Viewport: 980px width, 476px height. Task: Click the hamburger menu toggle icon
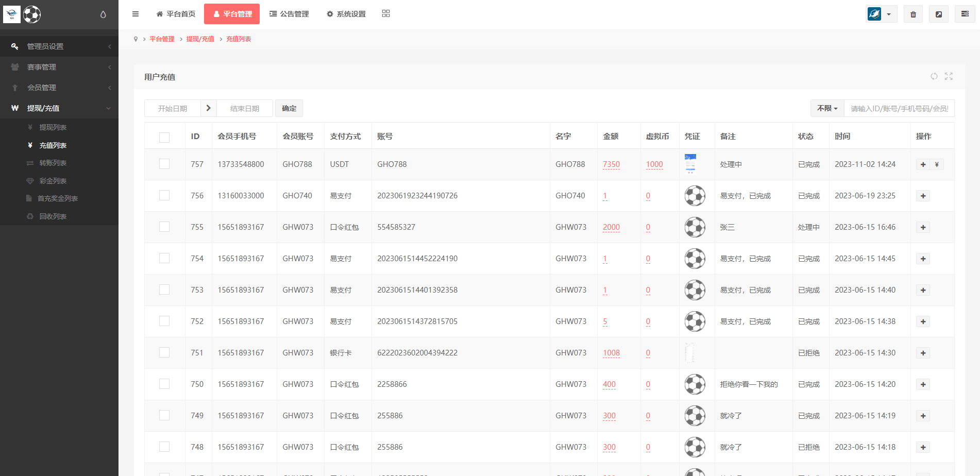[x=136, y=14]
